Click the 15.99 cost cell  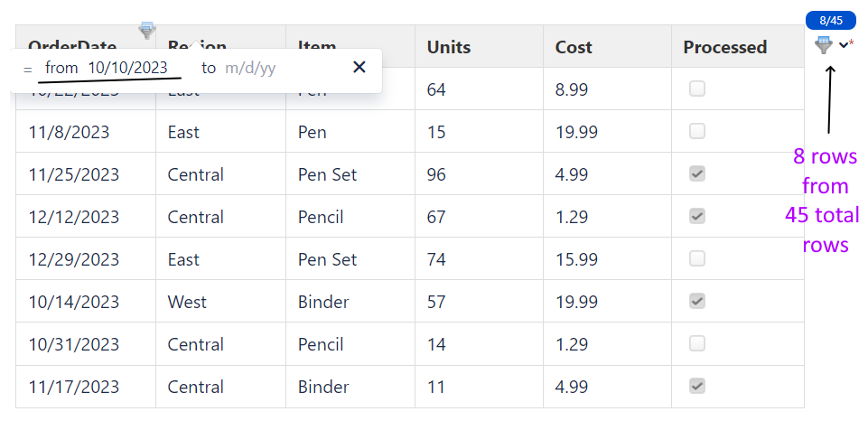(576, 259)
